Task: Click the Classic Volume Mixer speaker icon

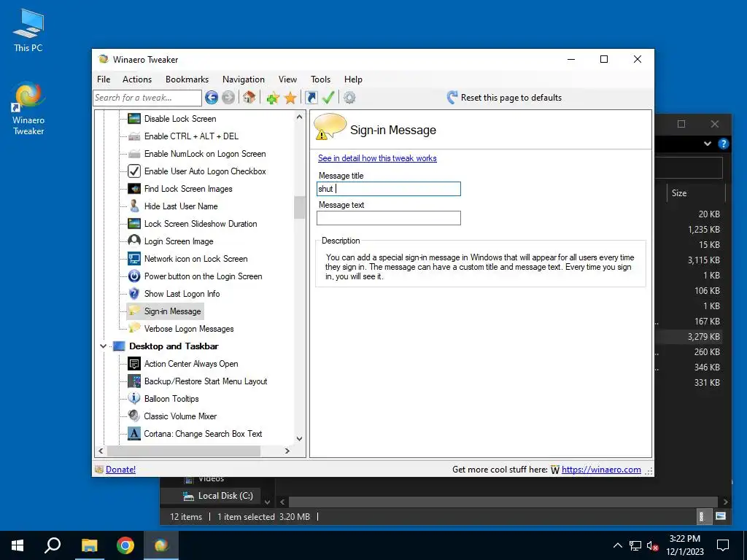Action: coord(134,416)
